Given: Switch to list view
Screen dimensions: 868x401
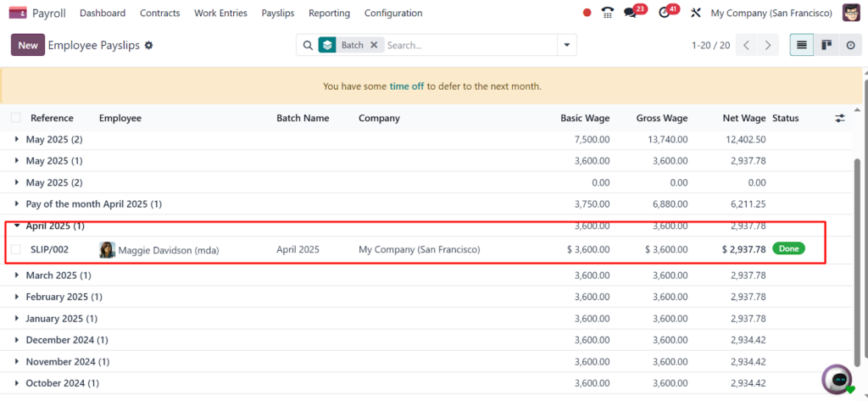Looking at the screenshot, I should (802, 45).
